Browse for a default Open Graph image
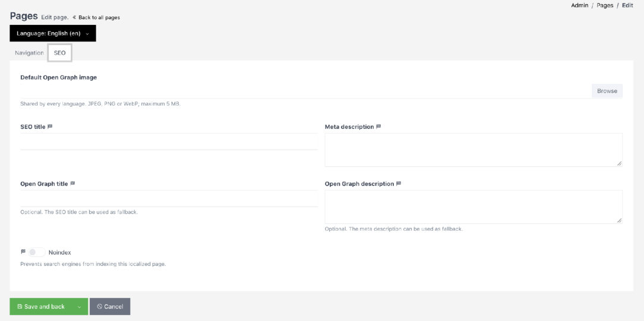Image resolution: width=644 pixels, height=321 pixels. (607, 91)
